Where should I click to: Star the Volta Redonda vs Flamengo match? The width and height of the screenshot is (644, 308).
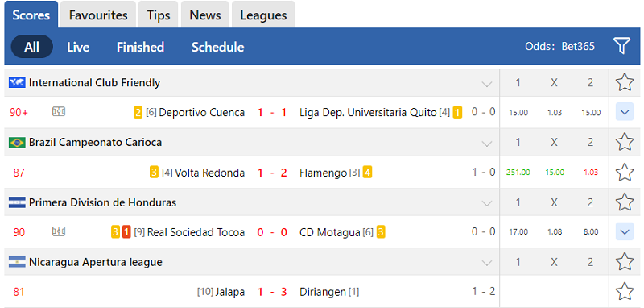625,172
